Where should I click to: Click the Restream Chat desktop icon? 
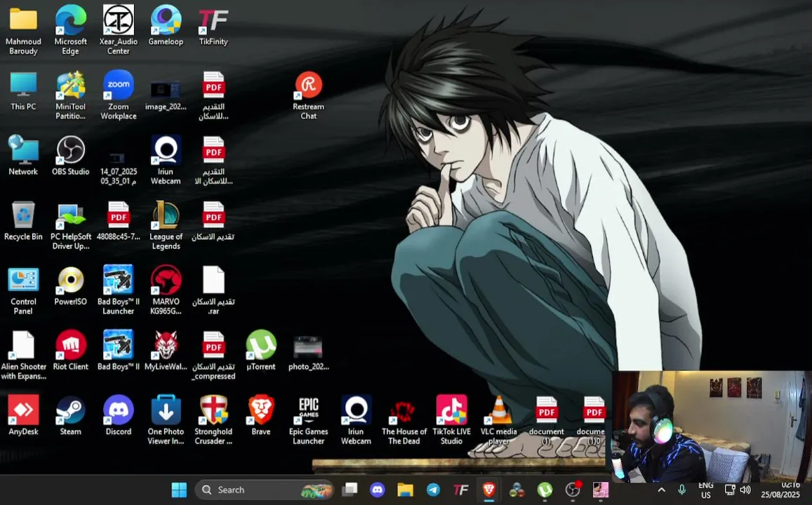point(308,95)
